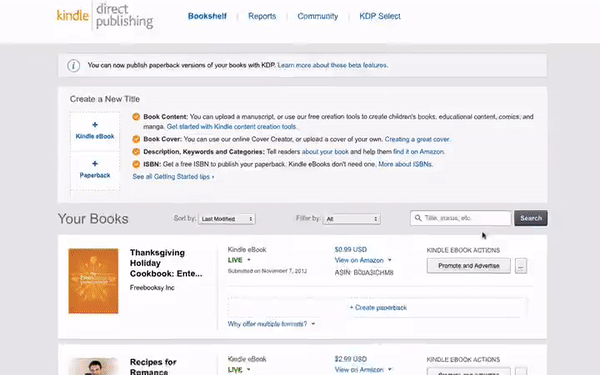This screenshot has height=375, width=600.
Task: Click the info icon in the beta notice
Action: 73,65
